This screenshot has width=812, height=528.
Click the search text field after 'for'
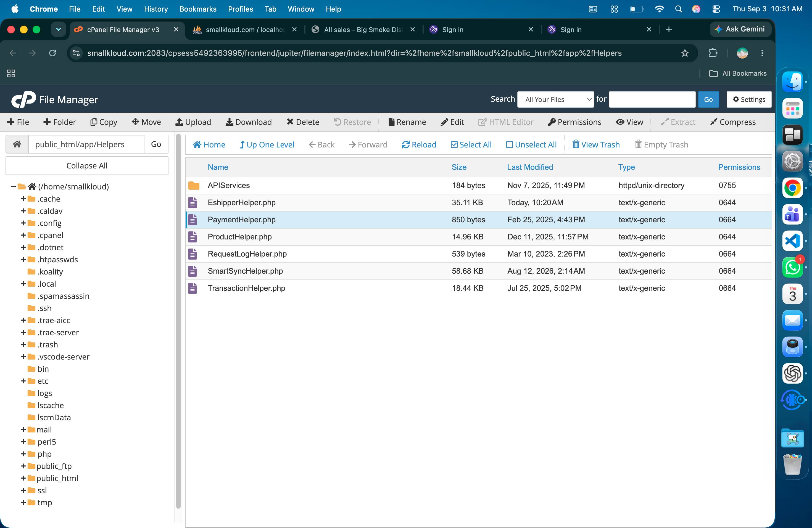point(652,99)
